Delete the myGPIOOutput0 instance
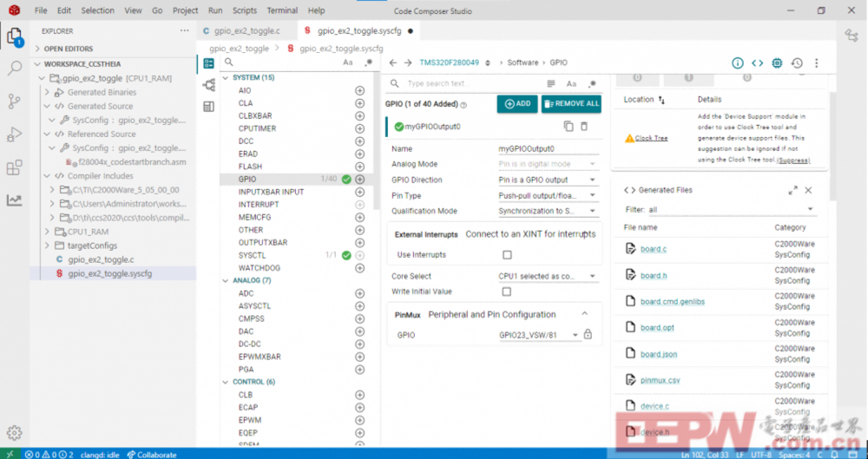The image size is (868, 459). 584,126
